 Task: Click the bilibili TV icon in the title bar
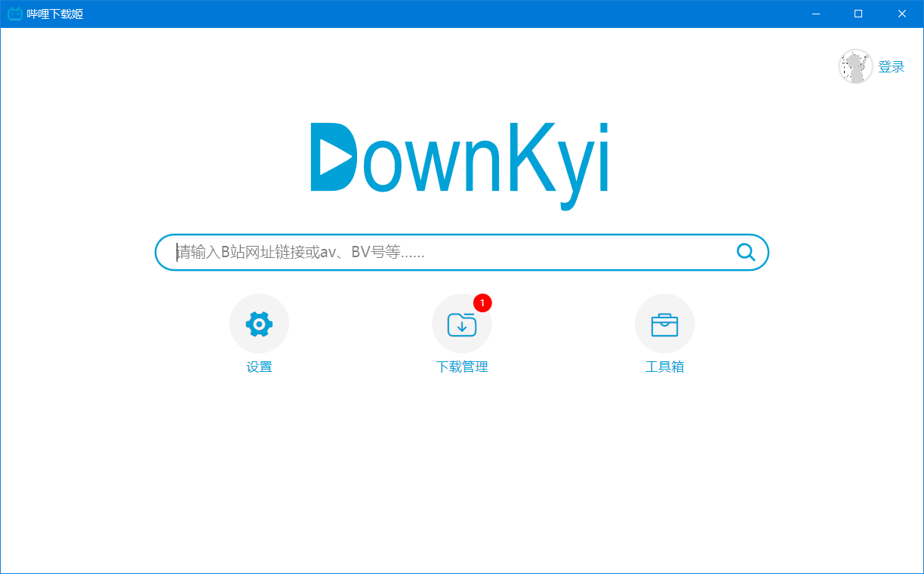(14, 14)
